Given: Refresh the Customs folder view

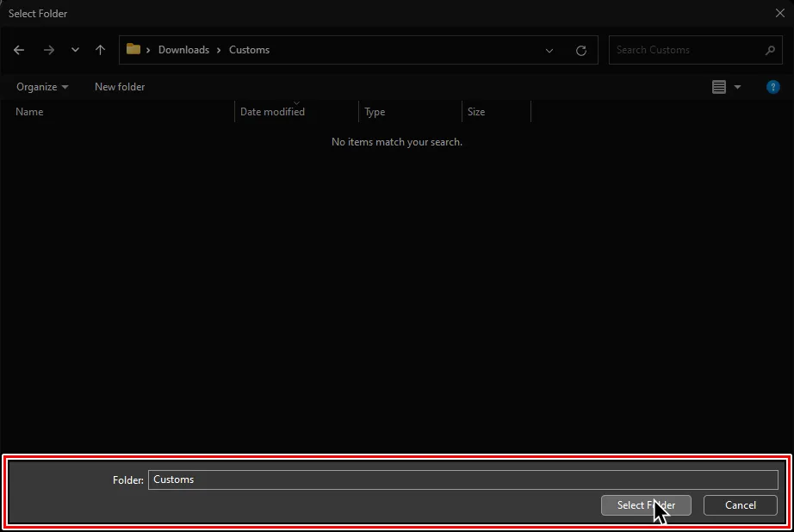Looking at the screenshot, I should pyautogui.click(x=580, y=50).
